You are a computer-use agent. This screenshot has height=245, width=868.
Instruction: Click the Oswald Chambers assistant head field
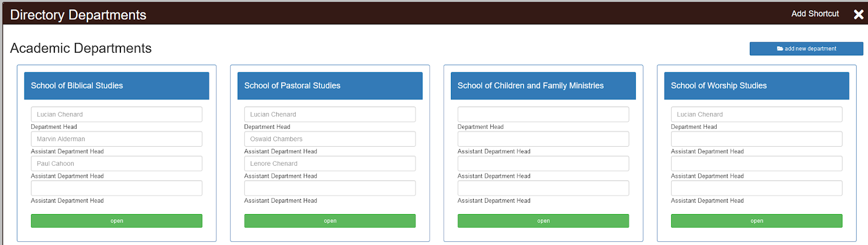click(x=330, y=139)
